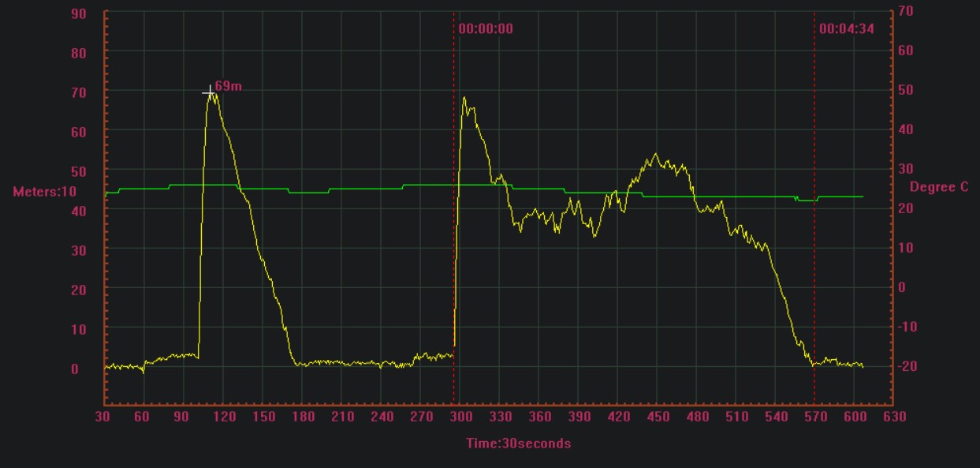Screen dimensions: 980x468
Task: Click the 630 tick on the time axis
Action: click(x=894, y=417)
